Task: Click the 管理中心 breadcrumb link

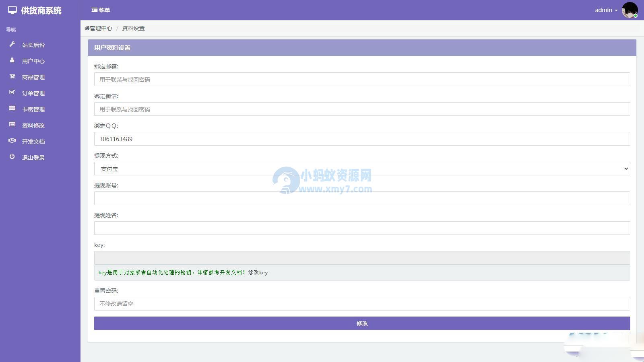Action: pos(101,28)
